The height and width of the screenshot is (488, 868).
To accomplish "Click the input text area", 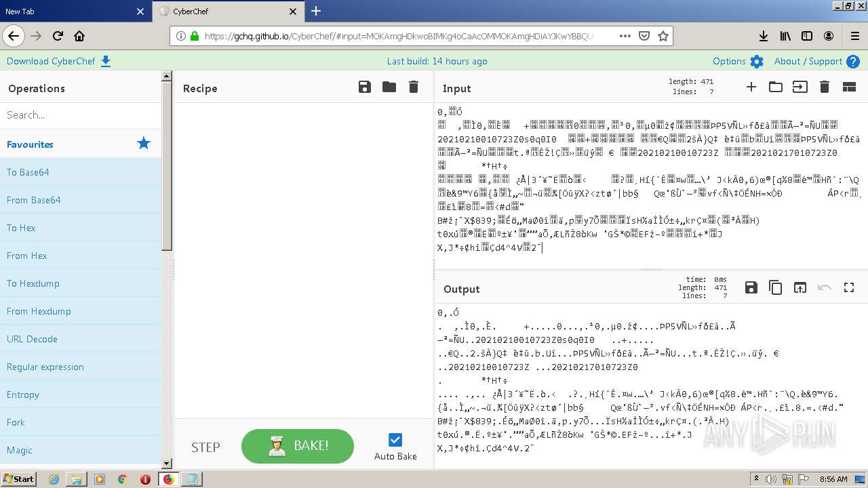I will [x=650, y=184].
